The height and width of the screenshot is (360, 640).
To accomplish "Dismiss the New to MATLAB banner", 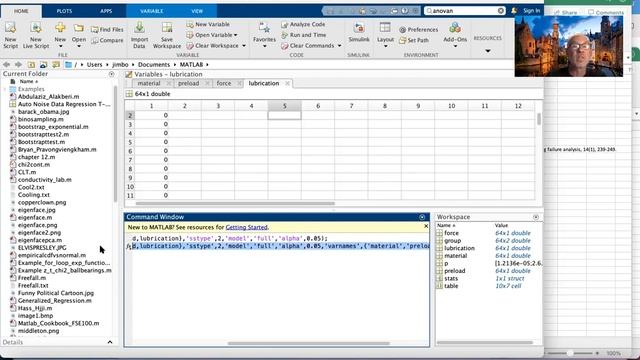I will 426,226.
